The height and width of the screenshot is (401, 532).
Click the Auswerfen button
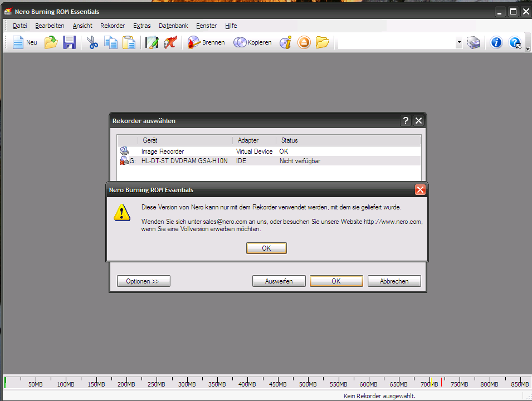(x=279, y=281)
